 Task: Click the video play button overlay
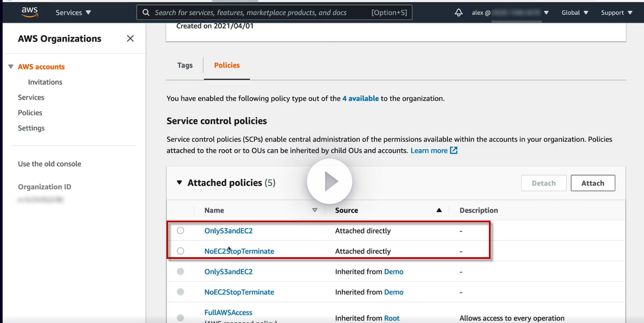[x=329, y=181]
